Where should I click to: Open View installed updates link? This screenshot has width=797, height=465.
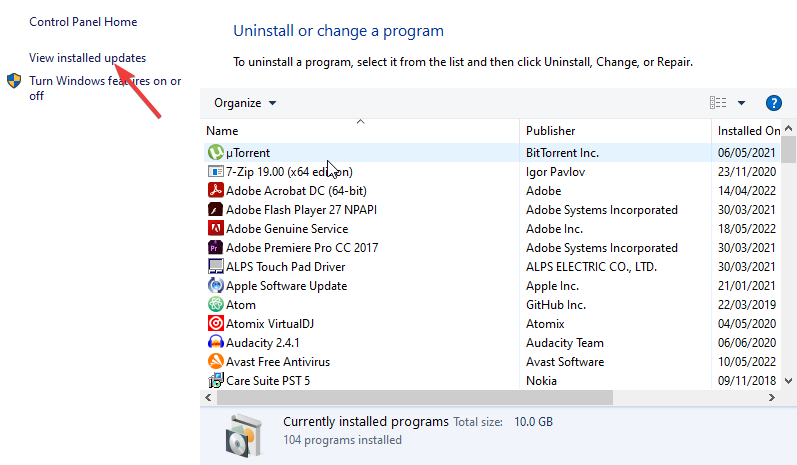pos(87,58)
